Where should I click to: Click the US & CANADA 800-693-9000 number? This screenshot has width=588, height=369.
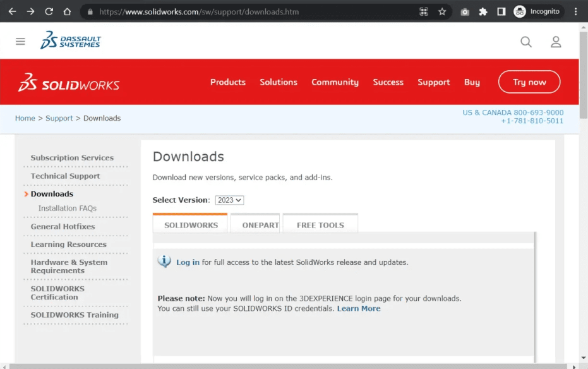click(x=513, y=112)
